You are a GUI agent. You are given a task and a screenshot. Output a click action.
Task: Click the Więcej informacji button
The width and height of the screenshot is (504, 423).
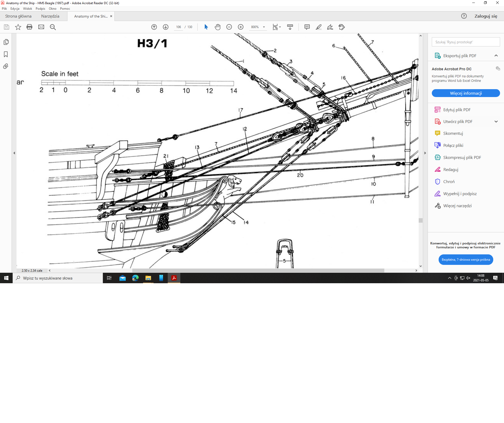coord(466,93)
